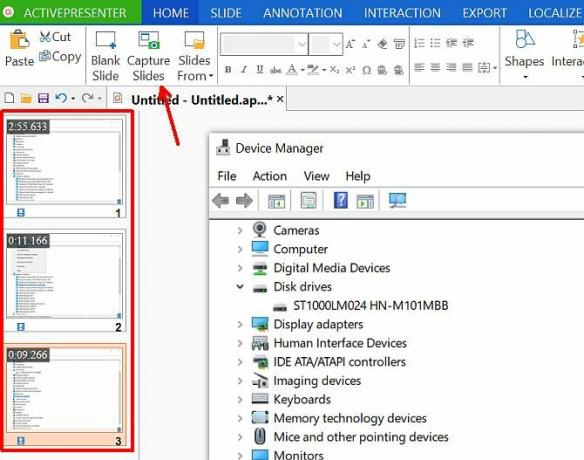This screenshot has width=584, height=460.
Task: Open a project via folder icon
Action: (26, 98)
